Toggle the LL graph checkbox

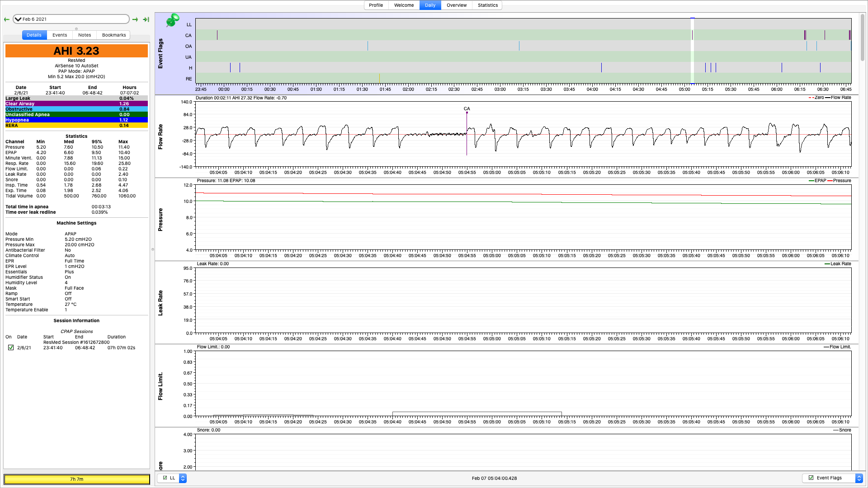(165, 478)
